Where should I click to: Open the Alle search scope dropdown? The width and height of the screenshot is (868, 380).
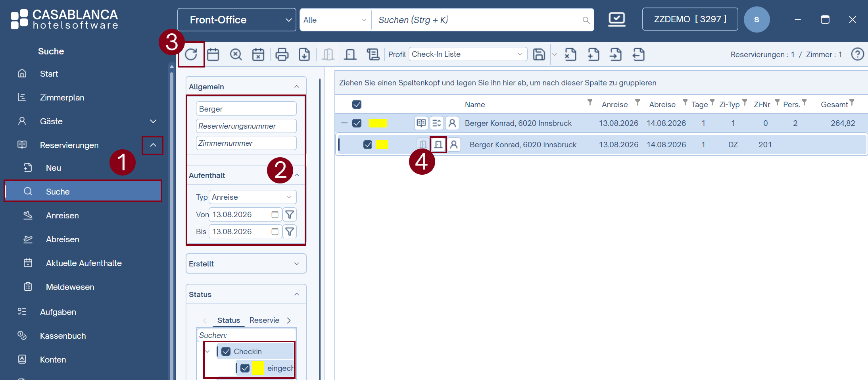pos(335,20)
